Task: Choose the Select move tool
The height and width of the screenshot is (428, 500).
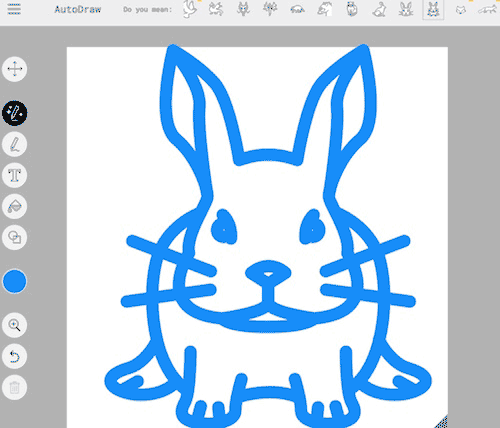Action: 15,69
